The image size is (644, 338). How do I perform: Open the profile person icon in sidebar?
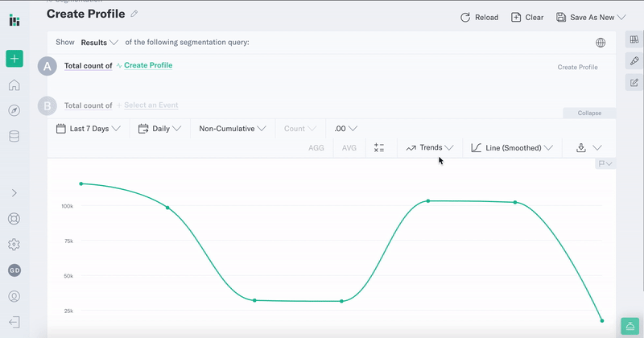click(14, 296)
